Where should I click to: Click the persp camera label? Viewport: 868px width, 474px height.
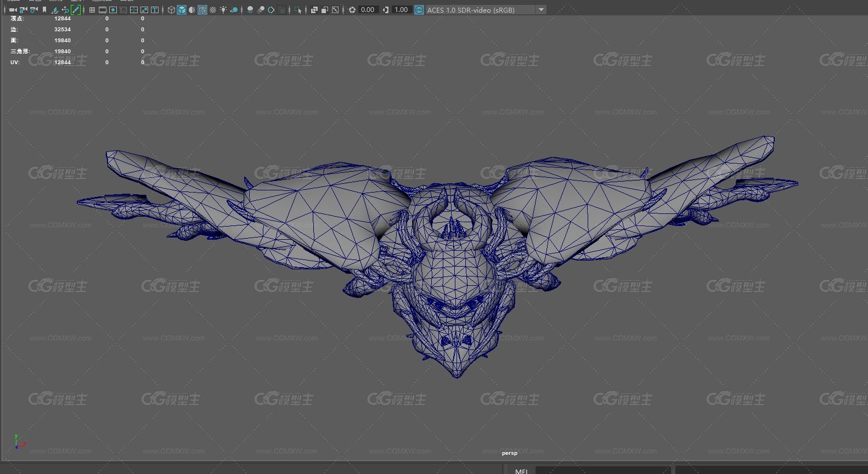click(510, 453)
